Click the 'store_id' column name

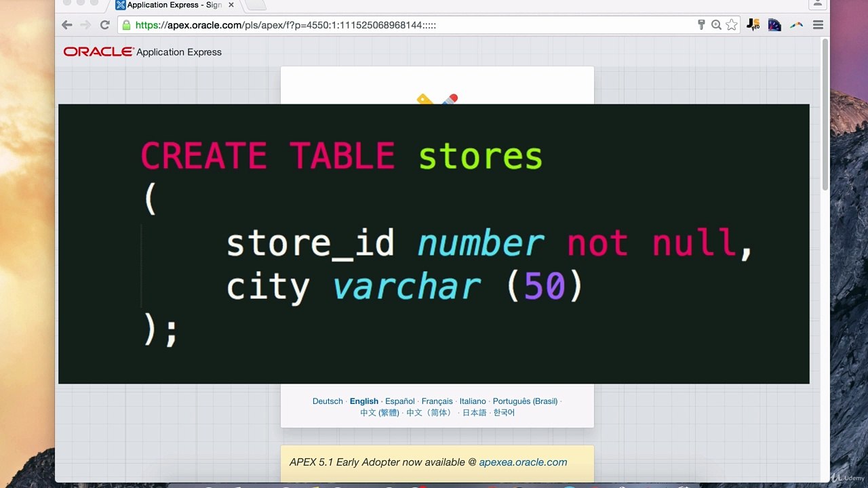point(311,243)
